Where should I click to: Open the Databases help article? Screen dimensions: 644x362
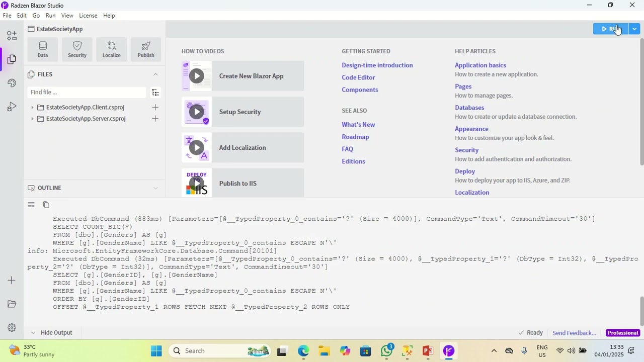click(x=469, y=108)
